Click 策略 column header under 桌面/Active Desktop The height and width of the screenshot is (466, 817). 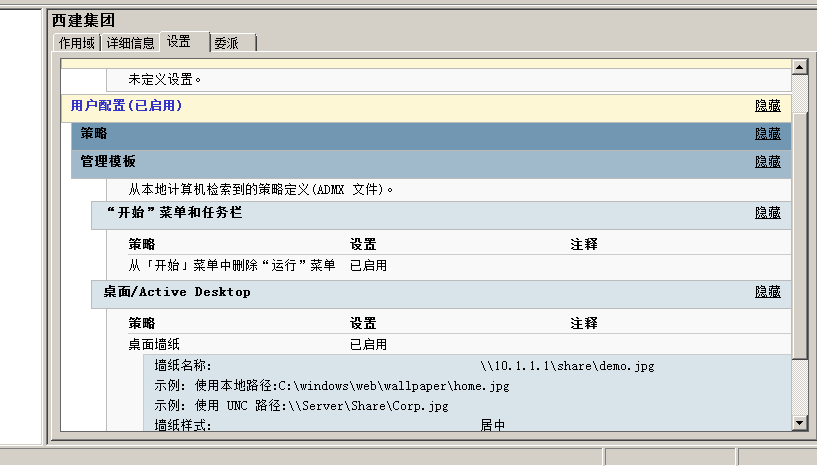coord(142,323)
